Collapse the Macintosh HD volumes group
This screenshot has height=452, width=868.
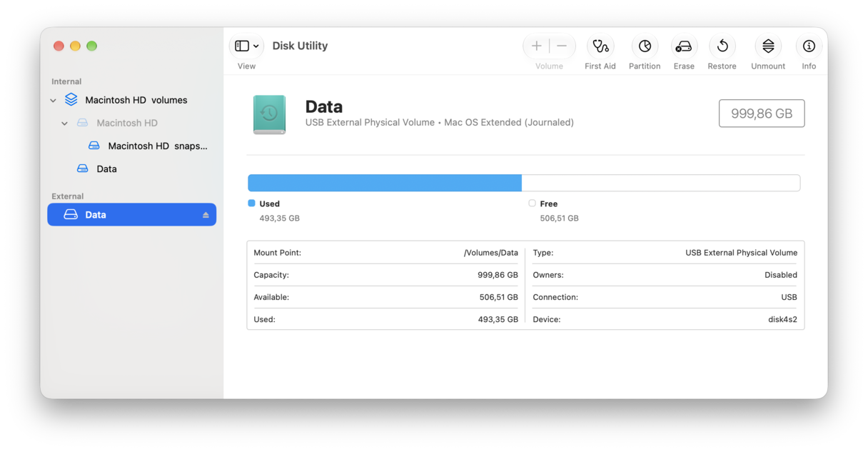tap(53, 101)
